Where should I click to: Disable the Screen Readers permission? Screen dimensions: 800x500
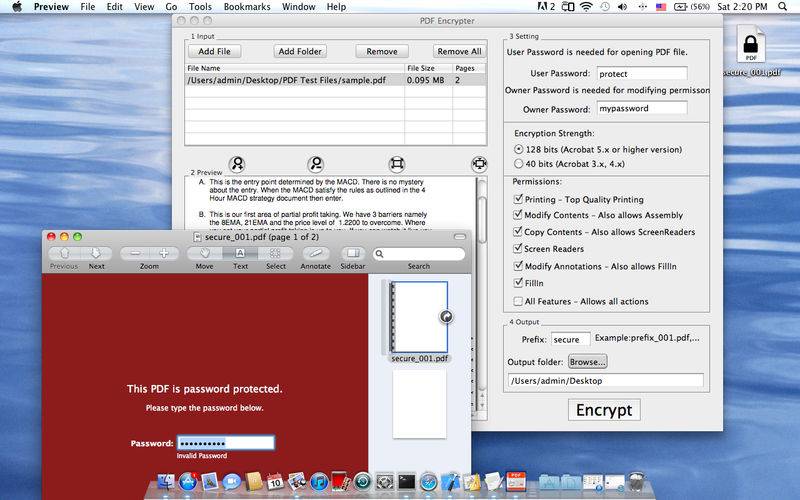coord(518,250)
